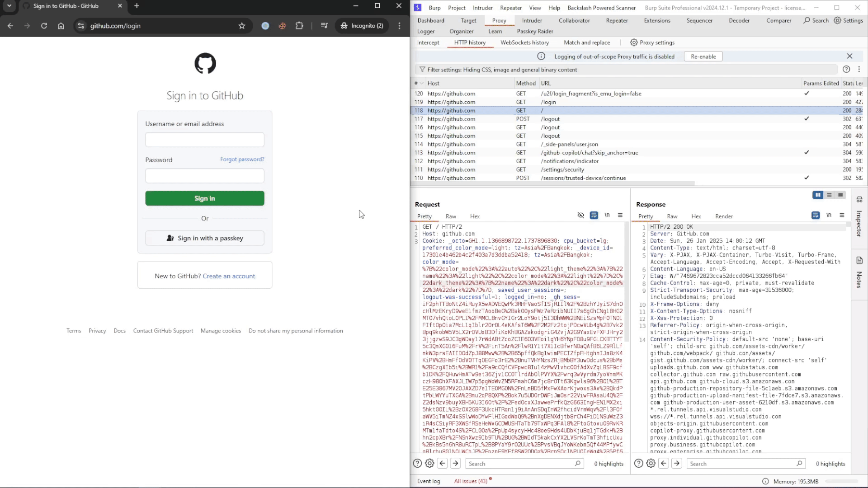Select the top-bottom stacked layout view
This screenshot has width=868, height=488.
829,195
